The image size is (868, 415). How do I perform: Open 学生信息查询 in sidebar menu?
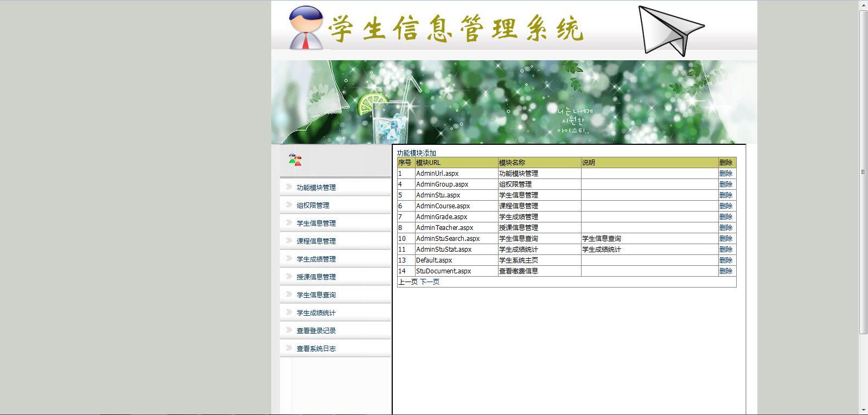coord(316,295)
